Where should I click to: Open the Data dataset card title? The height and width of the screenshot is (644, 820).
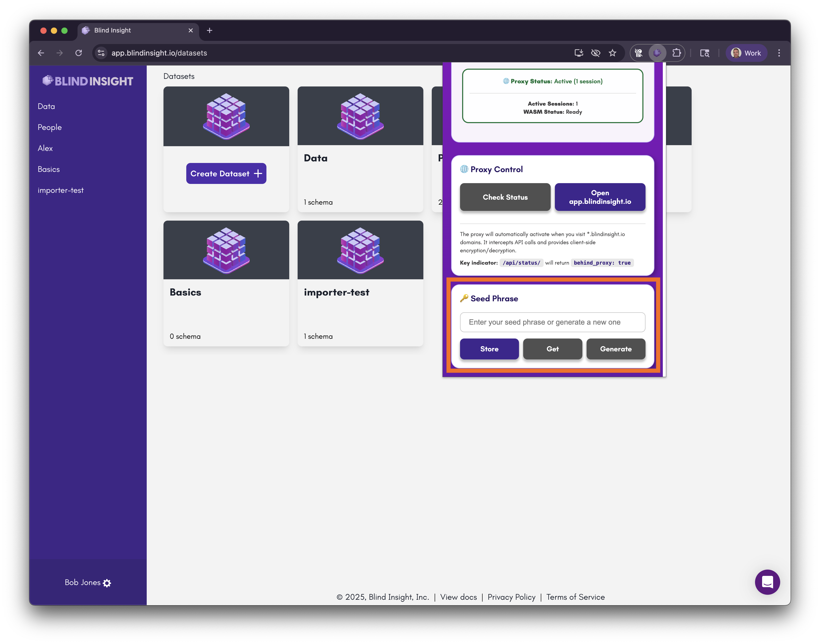pos(316,158)
